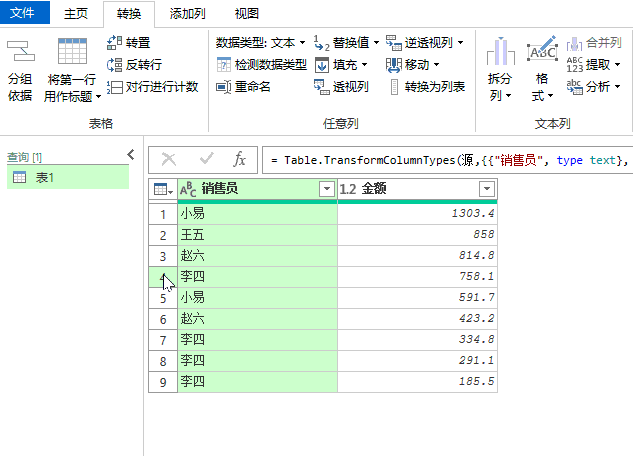
Task: Switch to the 主页 ribbon tab
Action: (76, 14)
